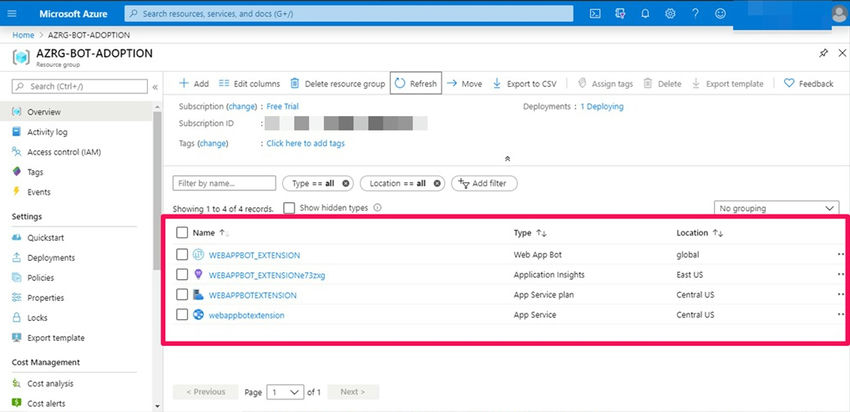Open more options for the Application Insights row
This screenshot has width=850, height=412.
[x=841, y=274]
